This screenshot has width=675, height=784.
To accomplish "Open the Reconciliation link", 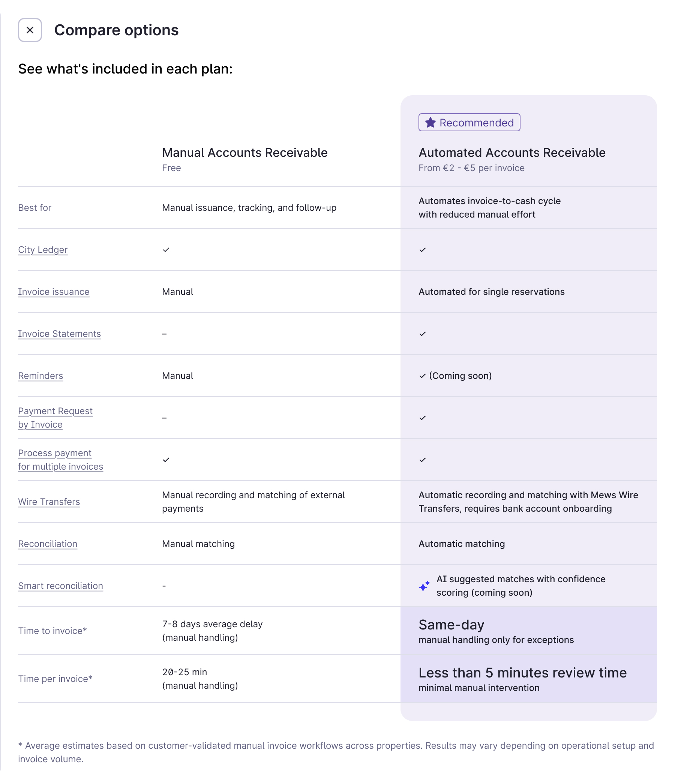I will [48, 544].
